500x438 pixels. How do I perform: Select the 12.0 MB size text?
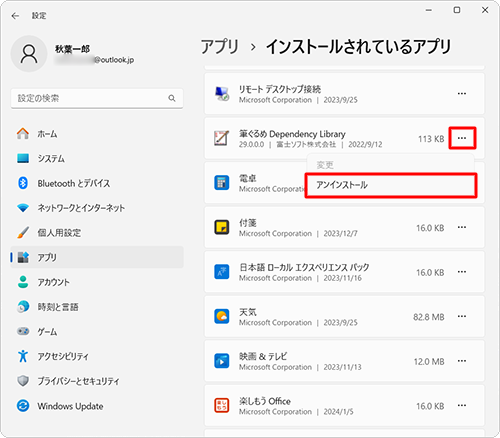429,362
